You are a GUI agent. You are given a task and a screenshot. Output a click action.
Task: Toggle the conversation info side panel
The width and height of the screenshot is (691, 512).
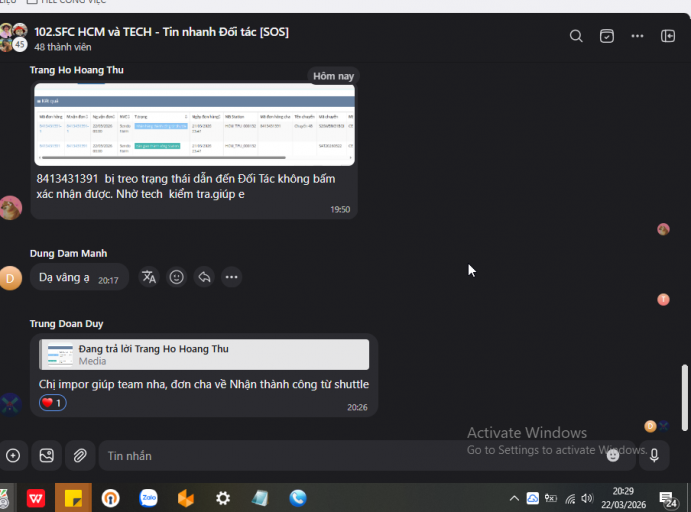[x=668, y=36]
